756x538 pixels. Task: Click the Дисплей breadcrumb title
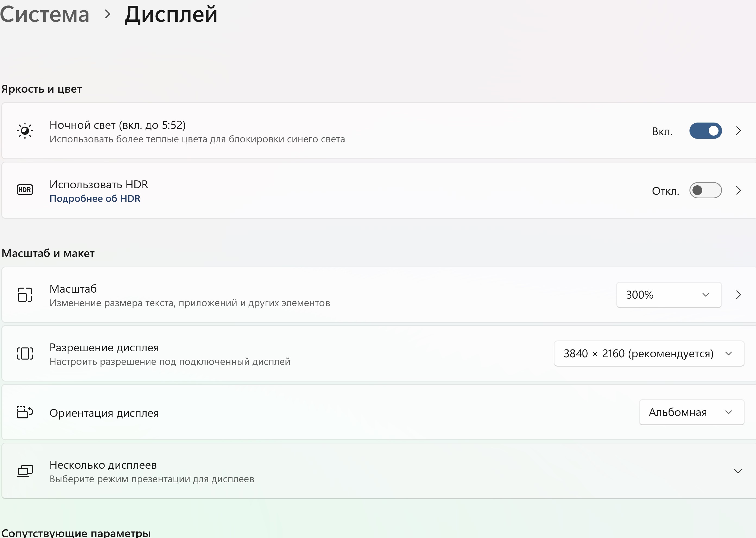[171, 14]
